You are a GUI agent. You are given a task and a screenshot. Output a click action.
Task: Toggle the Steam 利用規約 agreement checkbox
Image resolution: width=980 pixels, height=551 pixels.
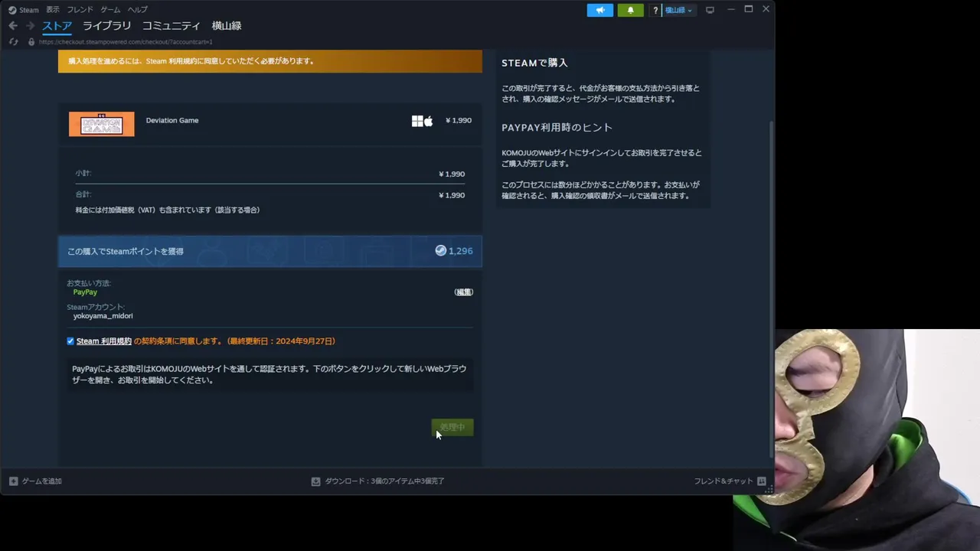(x=70, y=341)
